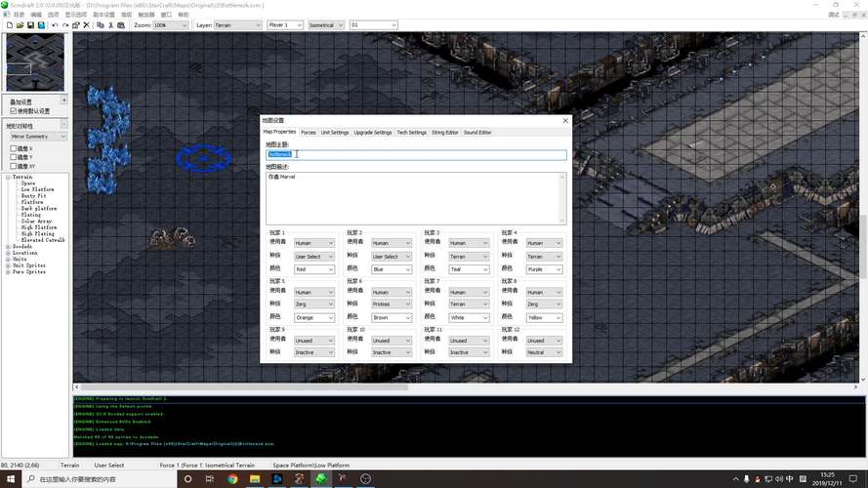Open player 4 Purple color dropdown
The image size is (868, 488).
click(x=544, y=269)
